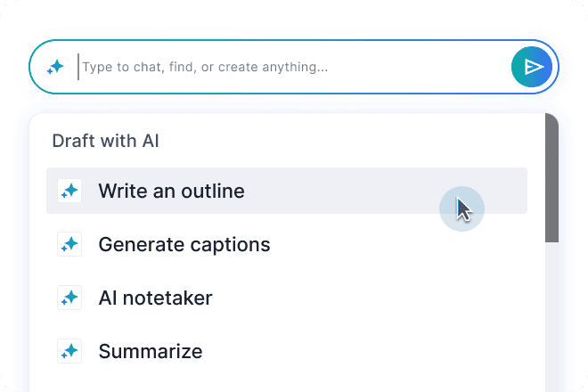Screen dimensions: 588x392
Task: Select the Write an outline suggestion
Action: pos(287,191)
